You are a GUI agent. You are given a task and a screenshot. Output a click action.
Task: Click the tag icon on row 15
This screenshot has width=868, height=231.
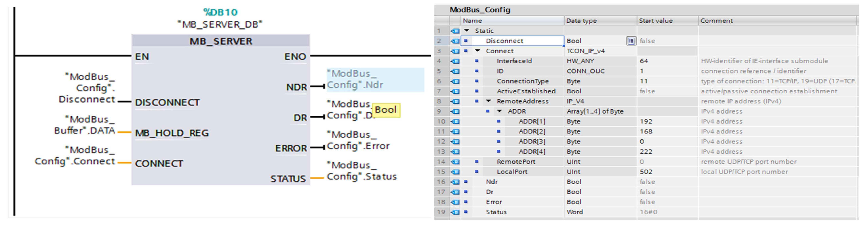coord(455,172)
